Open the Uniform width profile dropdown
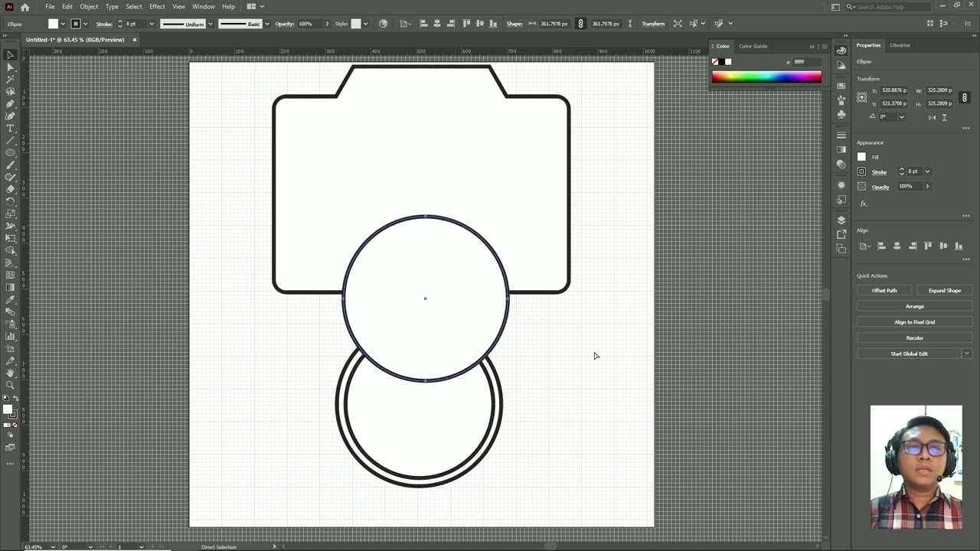The height and width of the screenshot is (551, 980). [x=211, y=24]
